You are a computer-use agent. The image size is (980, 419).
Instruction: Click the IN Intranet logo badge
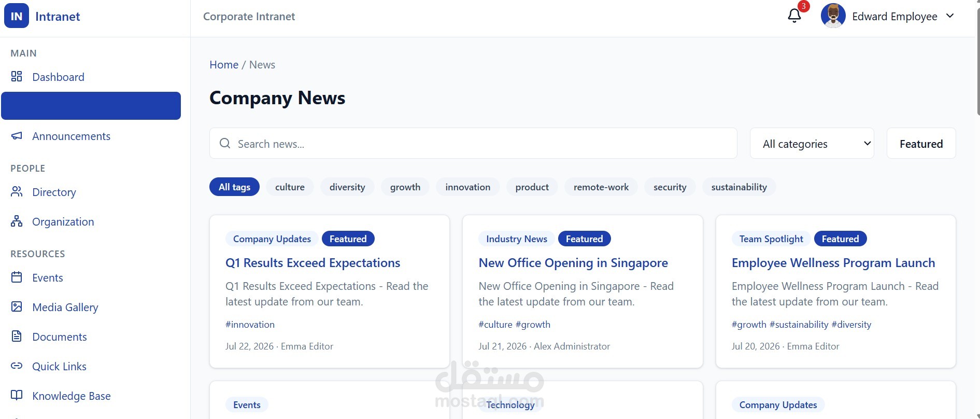click(17, 16)
